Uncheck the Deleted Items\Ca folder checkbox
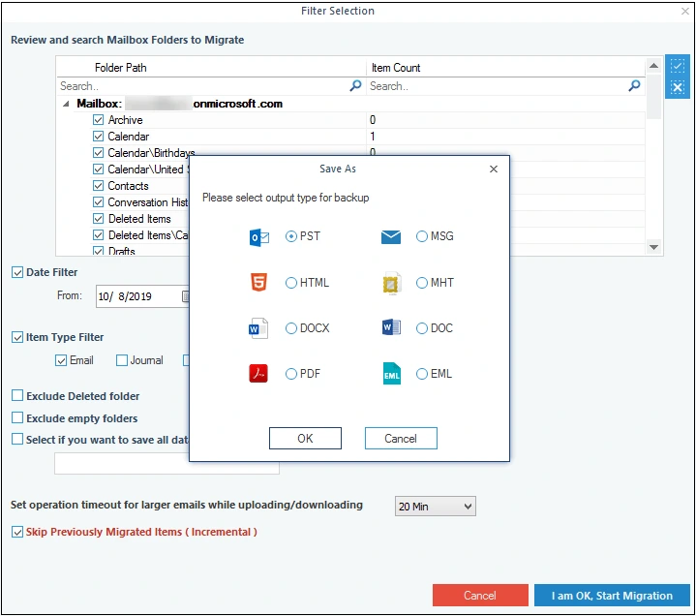Screen dimensions: 696x616 98,235
